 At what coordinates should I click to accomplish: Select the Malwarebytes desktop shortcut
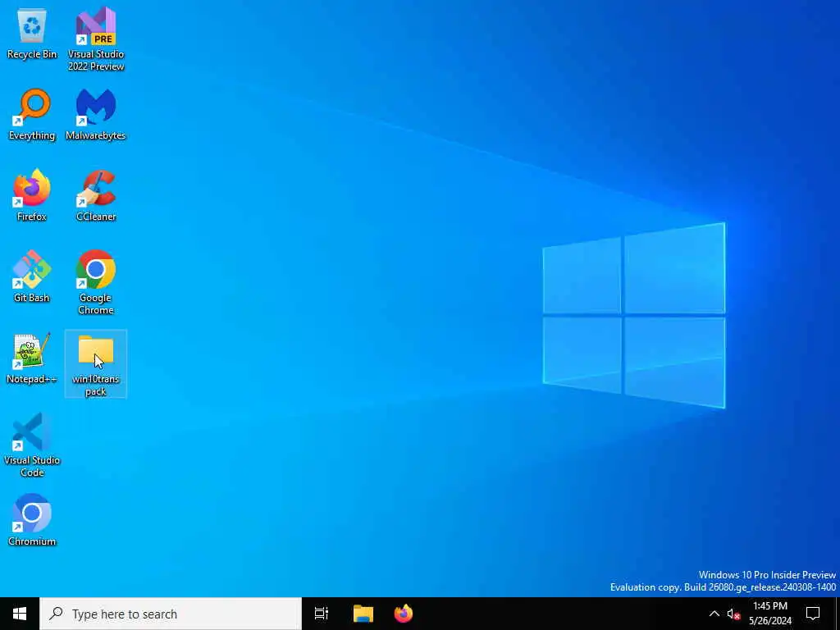click(x=96, y=114)
